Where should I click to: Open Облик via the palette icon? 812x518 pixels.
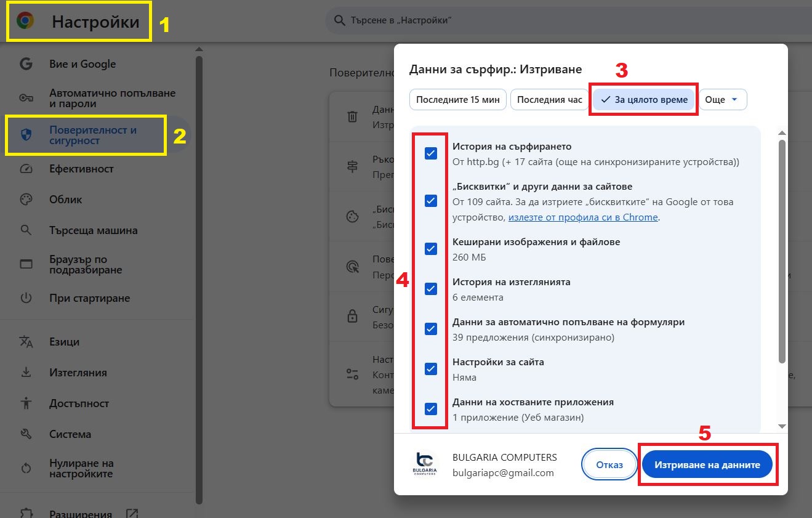(25, 199)
